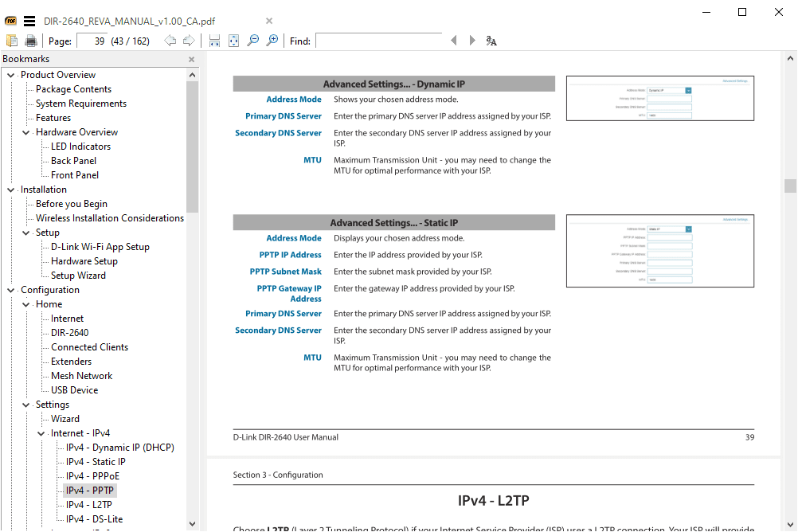The width and height of the screenshot is (798, 532).
Task: Select IPv4 - L2TP bookmark
Action: [88, 504]
